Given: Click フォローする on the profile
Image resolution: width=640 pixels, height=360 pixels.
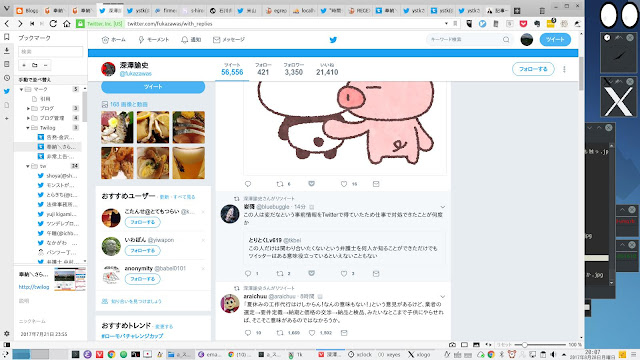Looking at the screenshot, I should tap(533, 69).
